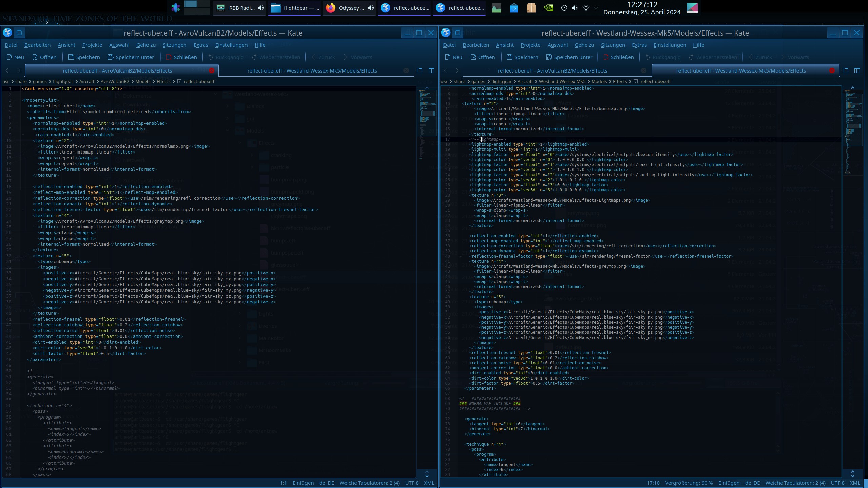Close active Westland-Wessex tab in right window
The width and height of the screenshot is (868, 488).
(x=832, y=70)
